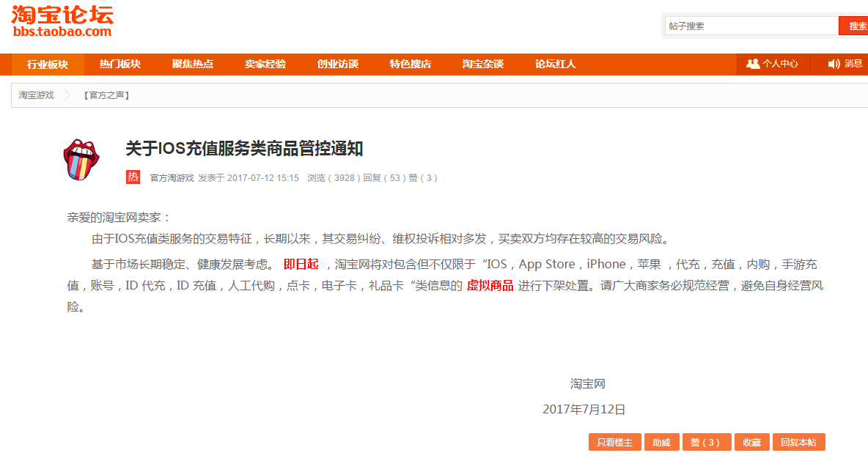
Task: Click the post date 2017-07-12 15:15
Action: click(x=263, y=177)
